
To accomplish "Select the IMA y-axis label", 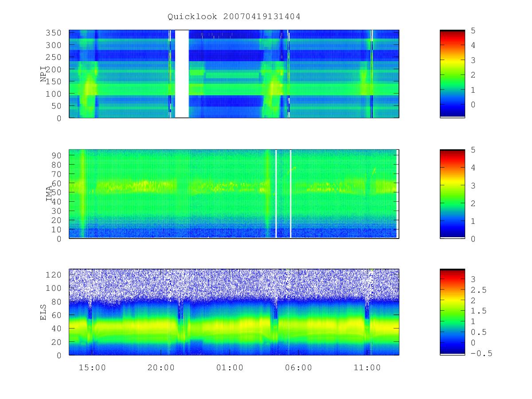I will click(49, 194).
